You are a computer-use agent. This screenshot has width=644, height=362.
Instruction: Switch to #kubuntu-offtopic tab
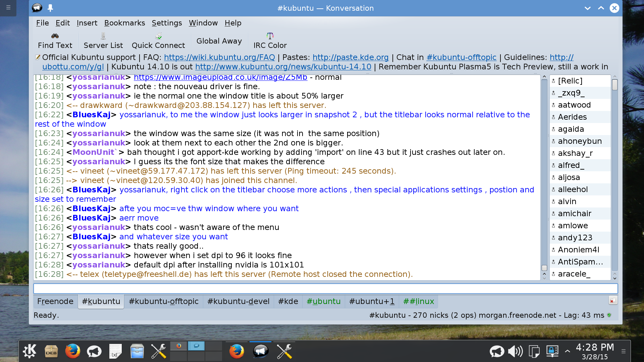(x=164, y=301)
